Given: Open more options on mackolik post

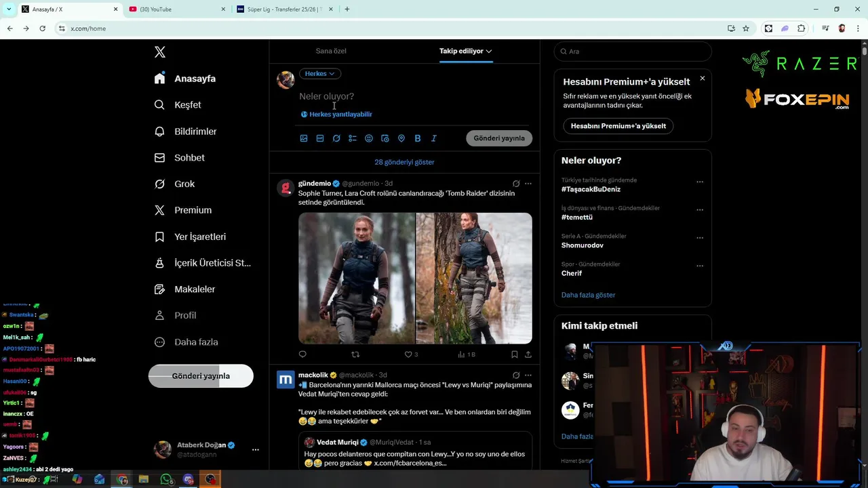Looking at the screenshot, I should [x=528, y=375].
